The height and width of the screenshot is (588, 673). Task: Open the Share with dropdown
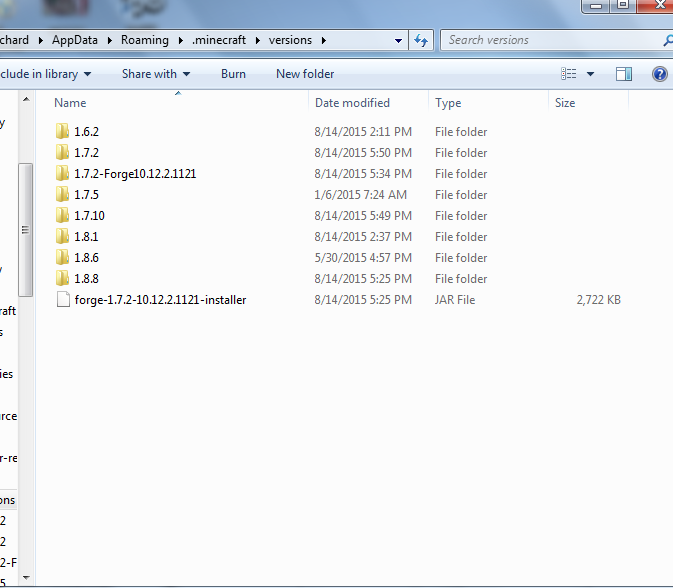(156, 74)
